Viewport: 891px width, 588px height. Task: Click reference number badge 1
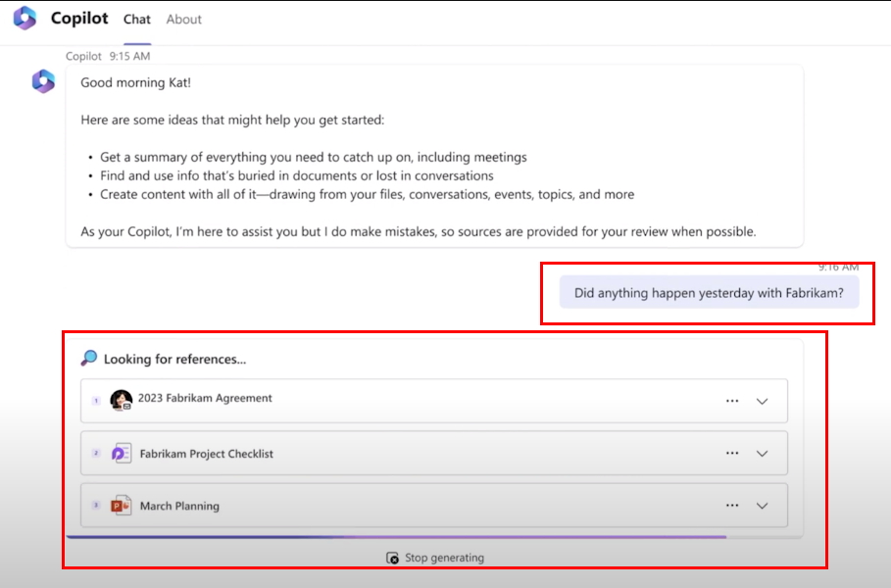(x=96, y=401)
